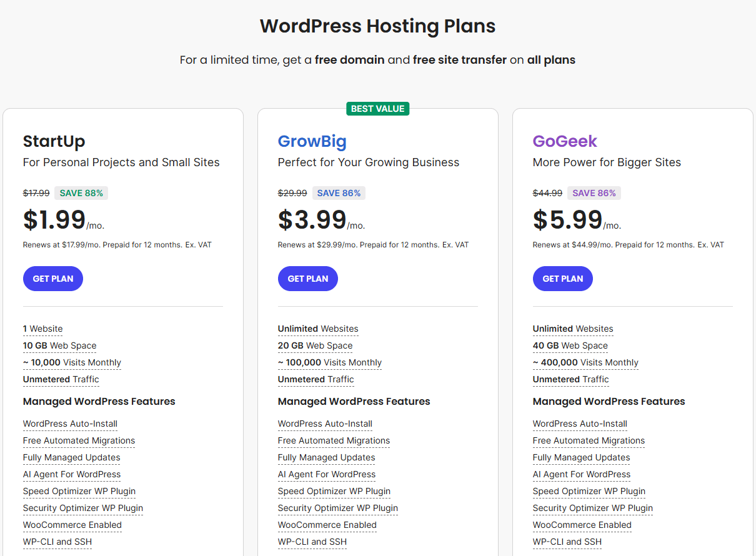
Task: Click '10 GB Web Space' feature
Action: click(59, 345)
